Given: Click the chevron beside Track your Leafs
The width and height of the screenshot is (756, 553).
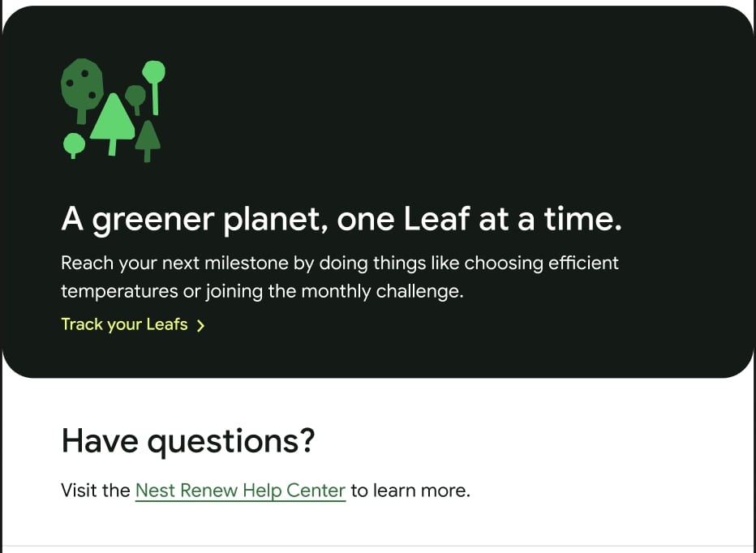Looking at the screenshot, I should tap(201, 326).
